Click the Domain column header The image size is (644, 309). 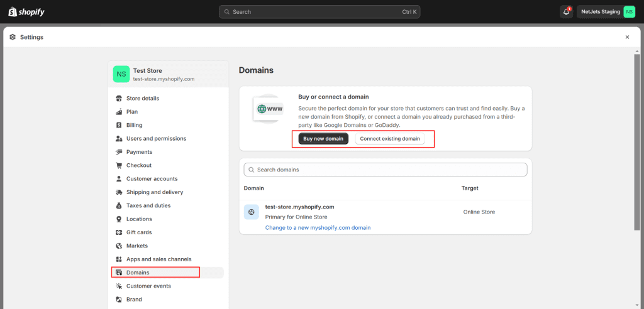pos(254,188)
